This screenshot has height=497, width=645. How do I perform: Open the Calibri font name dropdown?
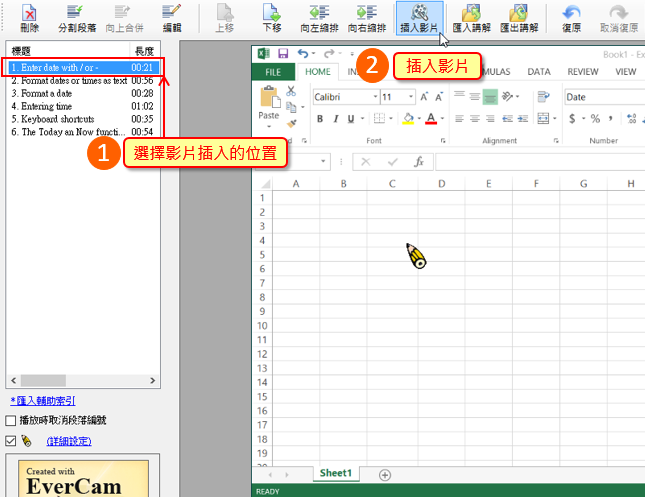pos(375,97)
